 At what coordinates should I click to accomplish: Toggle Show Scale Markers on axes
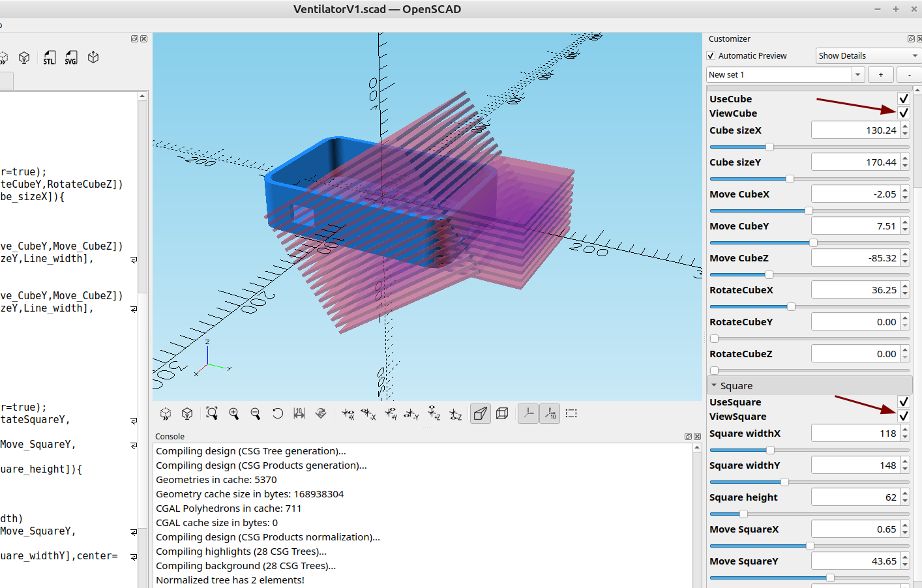550,413
